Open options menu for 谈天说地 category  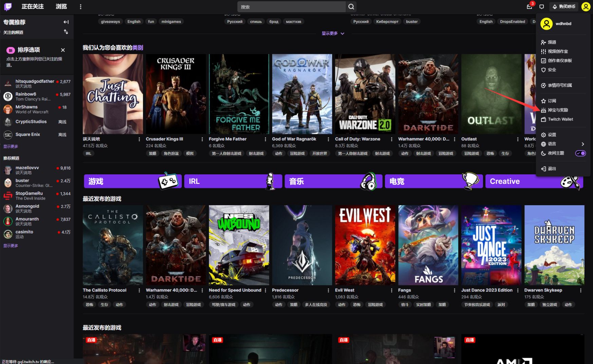point(139,139)
